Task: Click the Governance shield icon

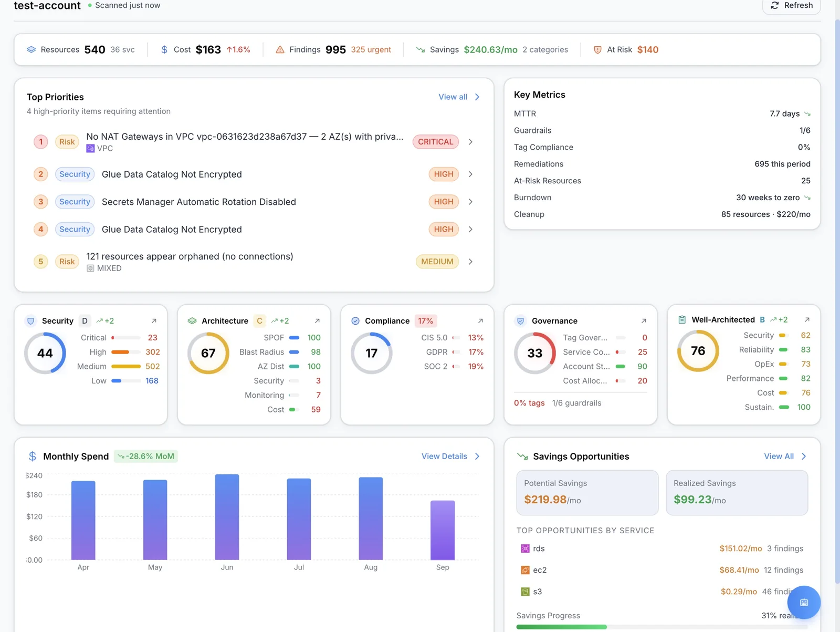Action: (520, 321)
